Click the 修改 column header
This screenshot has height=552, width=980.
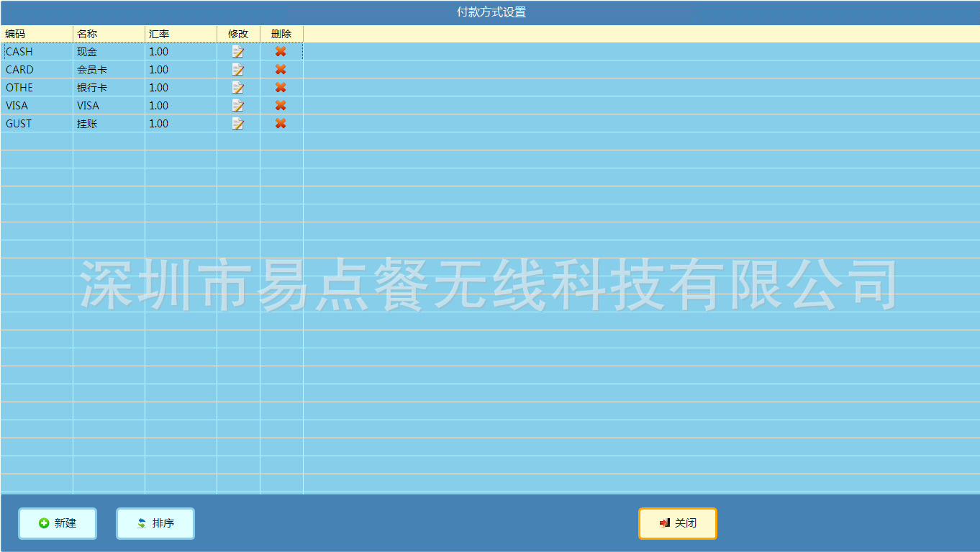click(238, 34)
